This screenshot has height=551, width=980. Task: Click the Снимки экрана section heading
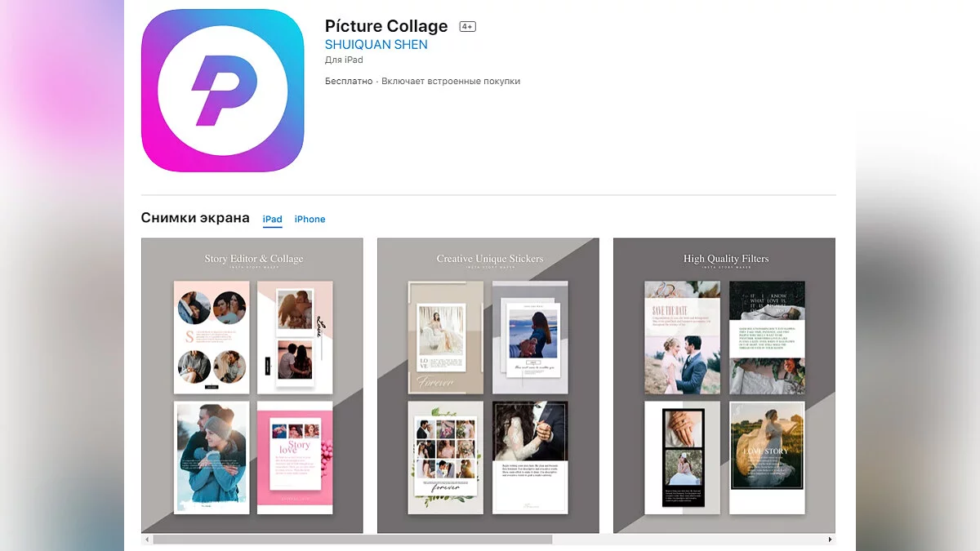195,218
